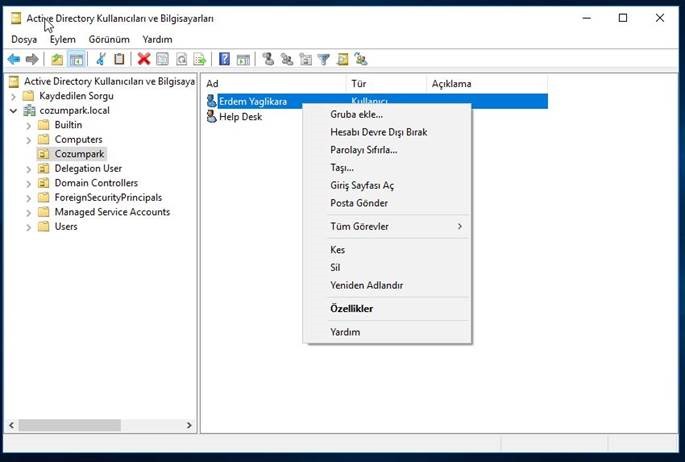The image size is (685, 462).
Task: Select the Help Desk user row
Action: [x=240, y=117]
